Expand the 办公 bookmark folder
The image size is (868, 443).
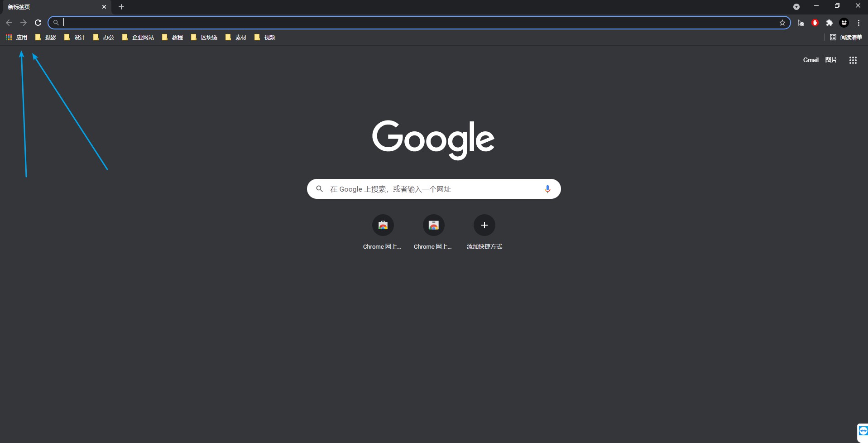104,37
